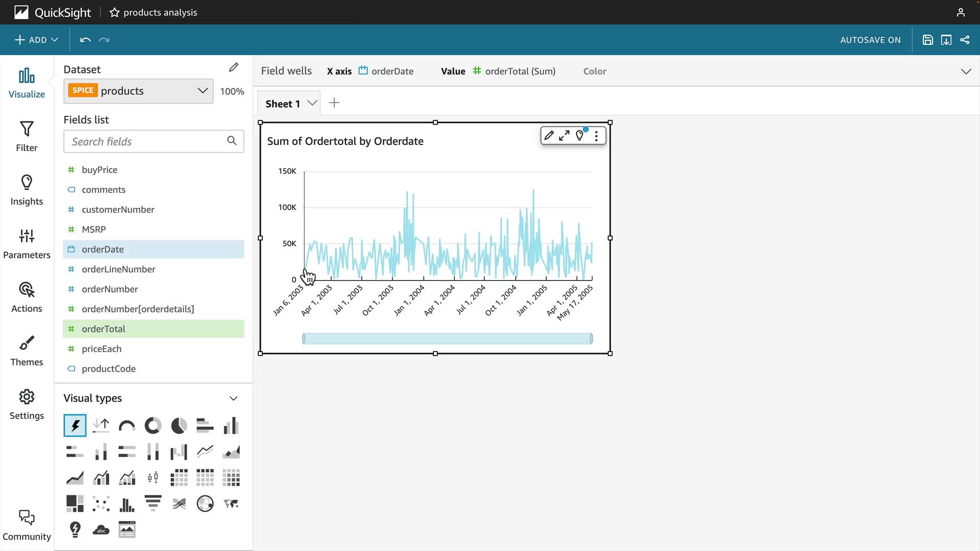
Task: Click the chart's date range slider
Action: point(447,339)
